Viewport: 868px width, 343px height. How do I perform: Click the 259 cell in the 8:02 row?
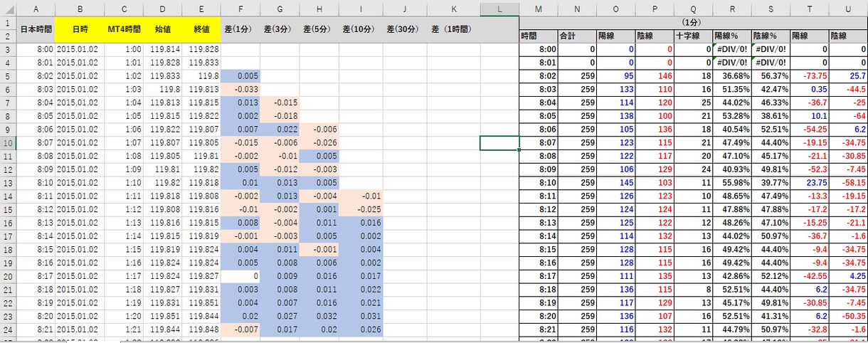(576, 75)
